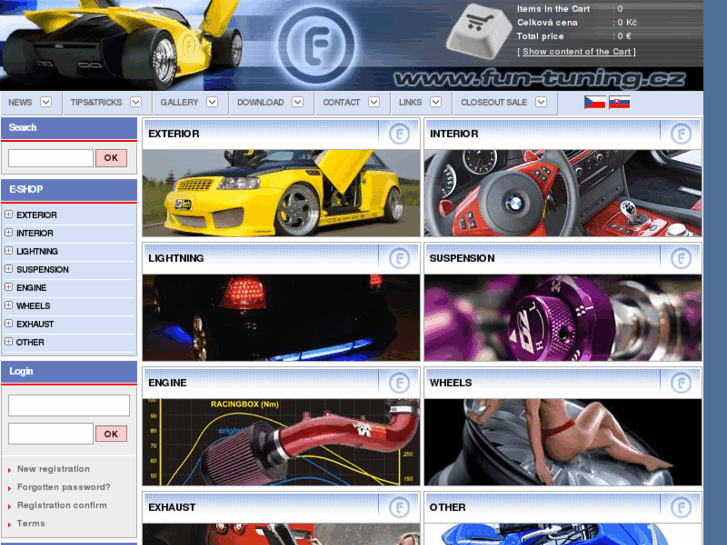Image resolution: width=727 pixels, height=545 pixels.
Task: Expand the EXHAUST category in E-SHOP
Action: point(9,323)
